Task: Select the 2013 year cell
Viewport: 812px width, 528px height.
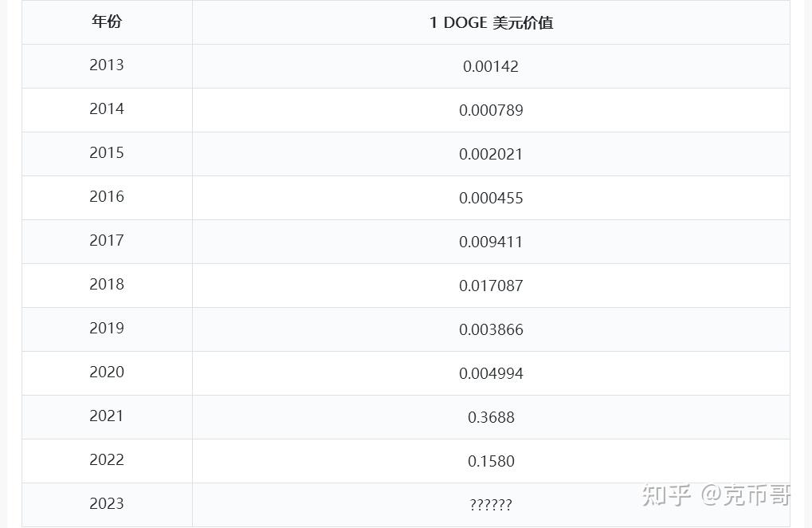Action: tap(107, 66)
